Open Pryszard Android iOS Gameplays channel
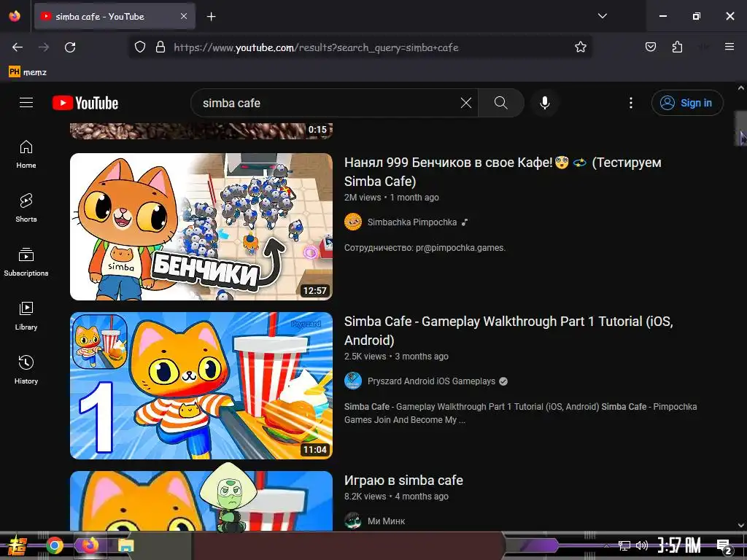Image resolution: width=747 pixels, height=560 pixels. [431, 381]
